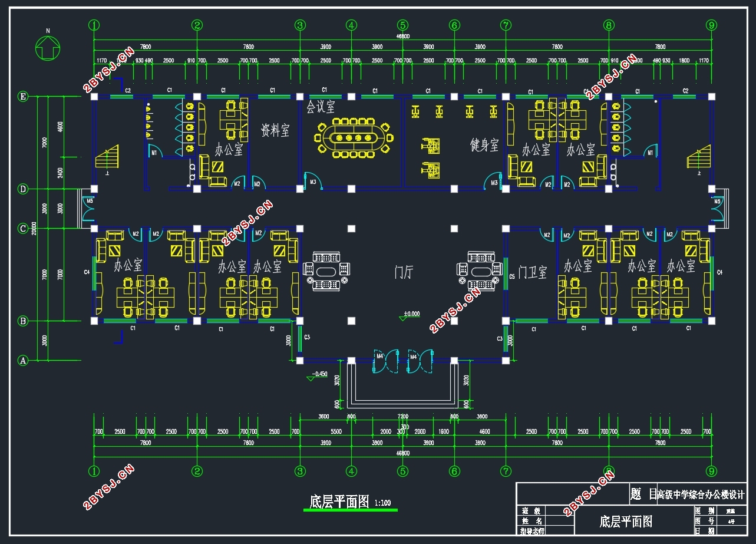Viewport: 756px width, 544px height.
Task: Click bottom-row axis bubble 8
Action: pos(609,471)
